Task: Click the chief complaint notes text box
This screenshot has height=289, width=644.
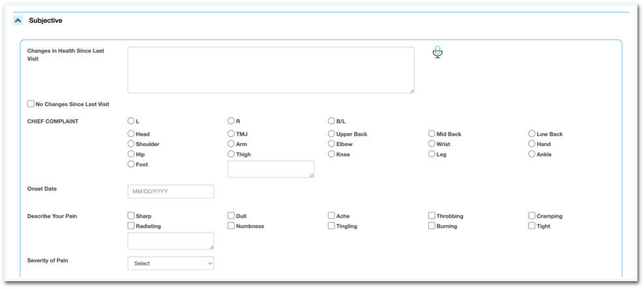Action: point(271,169)
